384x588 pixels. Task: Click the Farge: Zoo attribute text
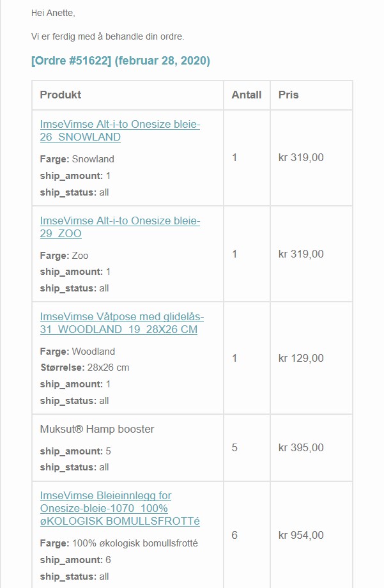tap(64, 256)
